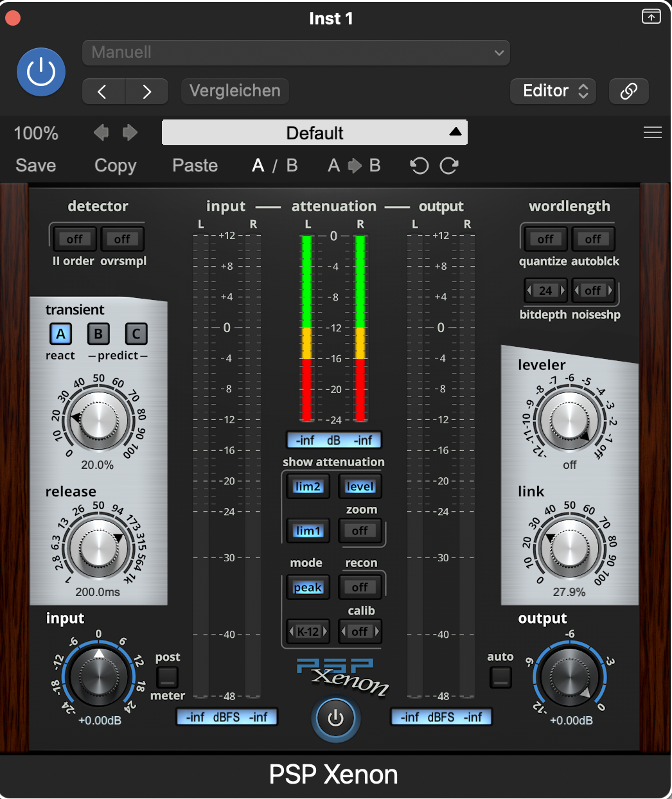The image size is (672, 799).
Task: Toggle the zoom off button
Action: point(360,531)
